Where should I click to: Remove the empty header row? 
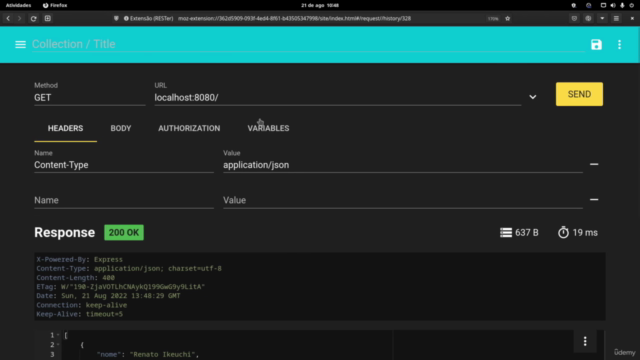pyautogui.click(x=594, y=200)
